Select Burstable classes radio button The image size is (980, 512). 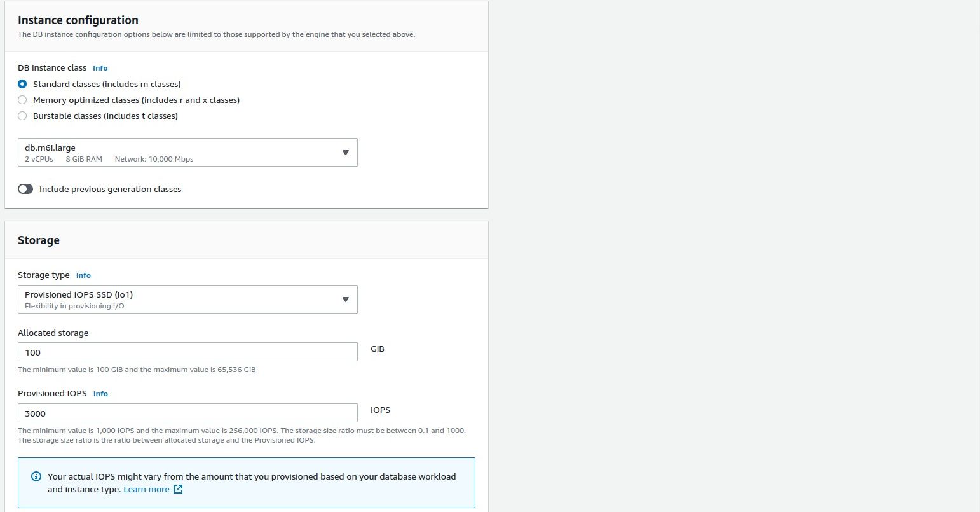(x=23, y=116)
